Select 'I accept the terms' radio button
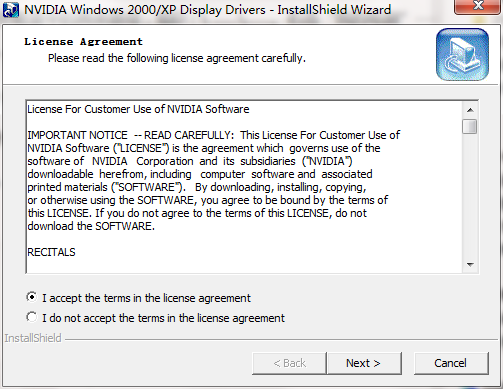 [32, 297]
